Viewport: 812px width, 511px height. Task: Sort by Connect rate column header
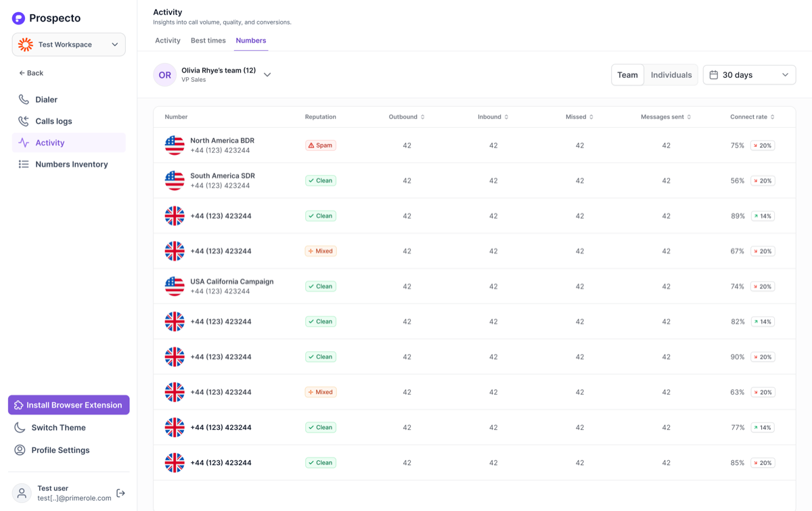pyautogui.click(x=752, y=117)
